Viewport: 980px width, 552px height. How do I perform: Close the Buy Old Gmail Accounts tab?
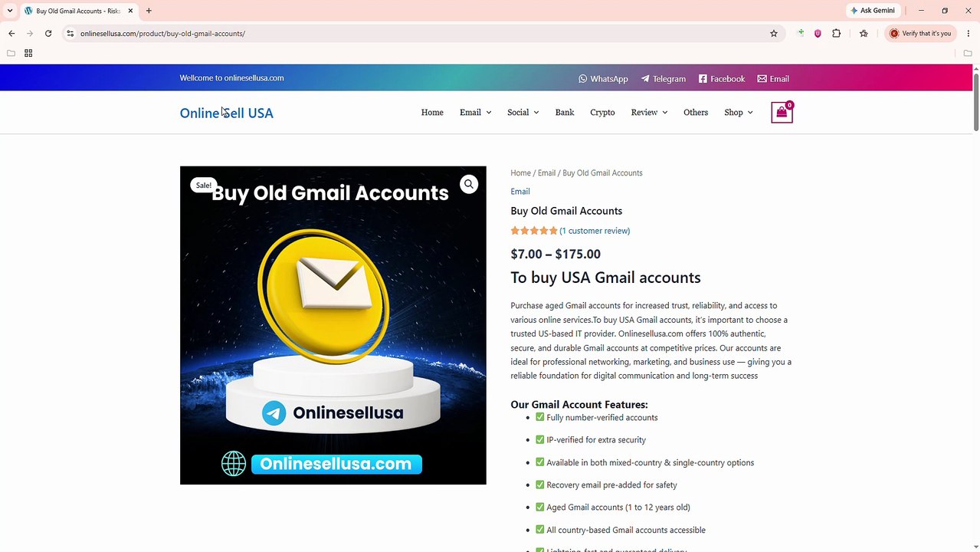pos(130,11)
